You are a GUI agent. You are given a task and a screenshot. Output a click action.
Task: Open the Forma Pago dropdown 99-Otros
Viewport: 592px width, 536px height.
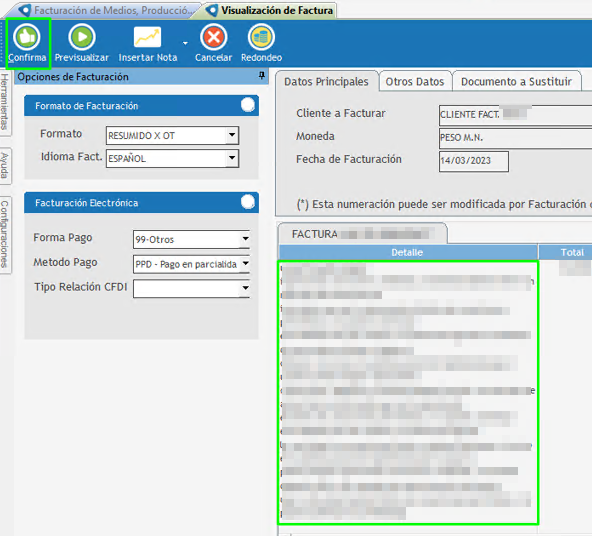pos(245,239)
